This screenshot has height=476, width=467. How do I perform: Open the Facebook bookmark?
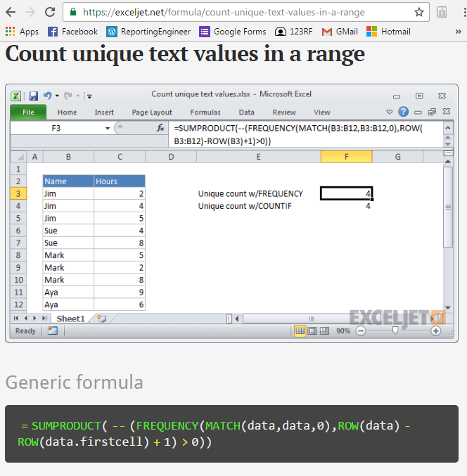pos(73,32)
